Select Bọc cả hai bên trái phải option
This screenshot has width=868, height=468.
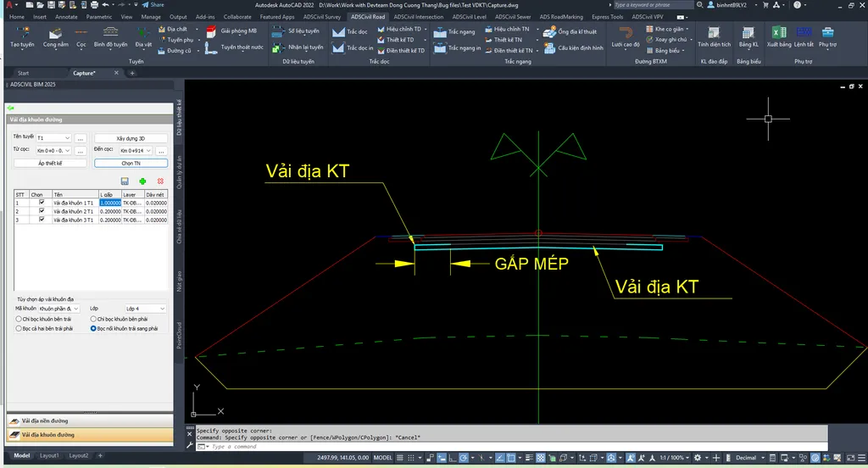[x=19, y=328]
